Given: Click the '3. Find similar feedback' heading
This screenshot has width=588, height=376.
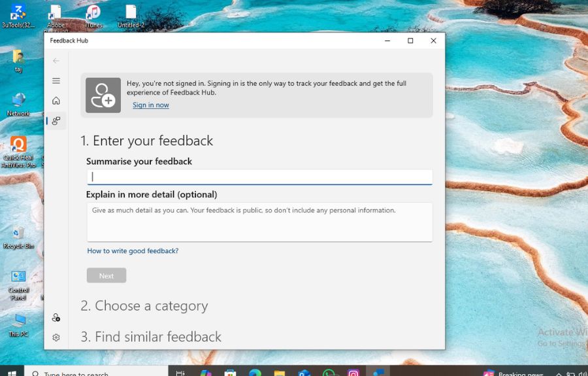Looking at the screenshot, I should (151, 337).
